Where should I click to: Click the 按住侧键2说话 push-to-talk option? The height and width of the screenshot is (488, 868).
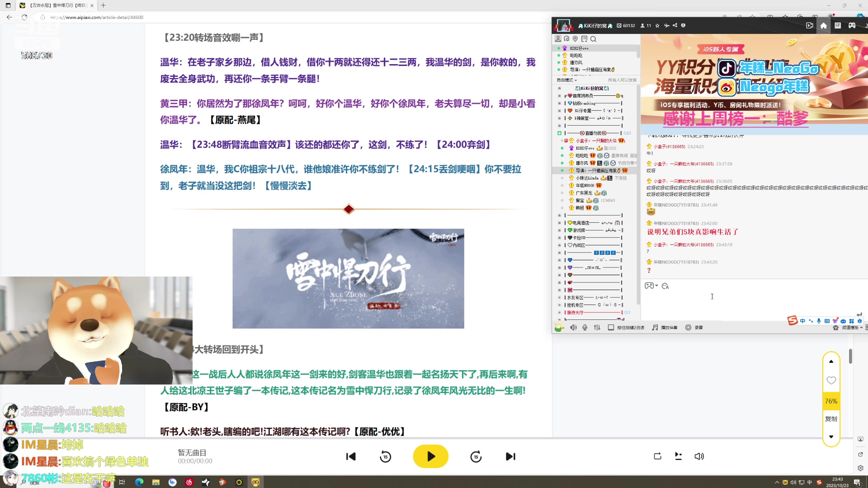point(626,328)
